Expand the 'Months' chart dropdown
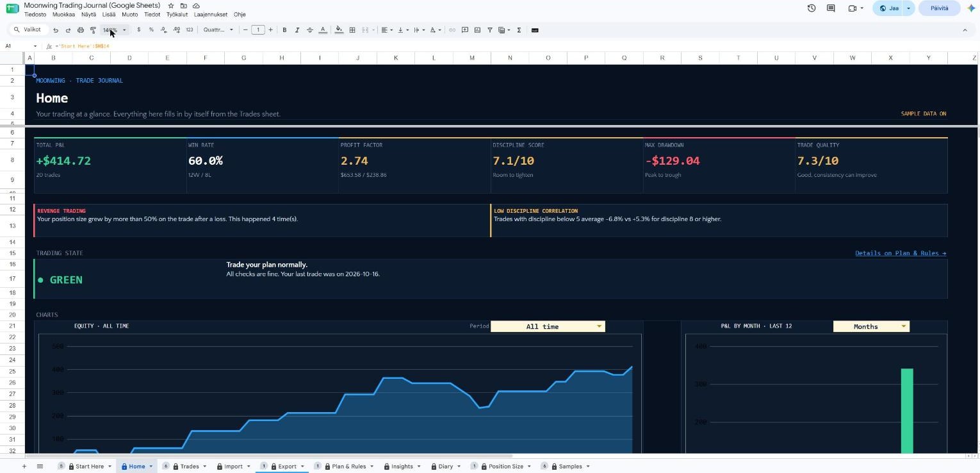Viewport: 980px width, 473px height. [x=871, y=326]
